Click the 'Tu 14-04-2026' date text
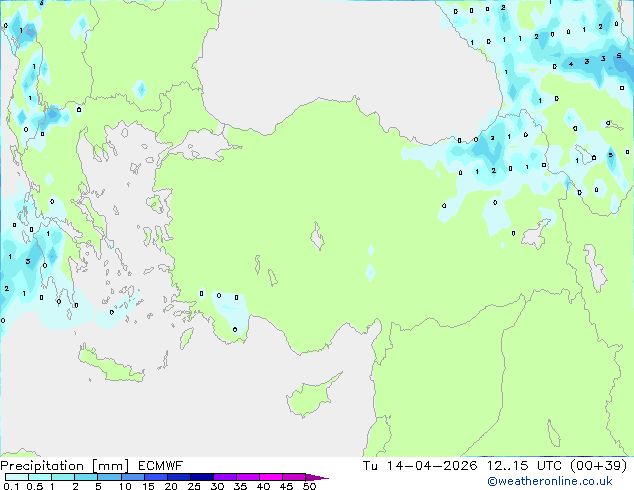Screen dimensions: 634x490 (420, 466)
